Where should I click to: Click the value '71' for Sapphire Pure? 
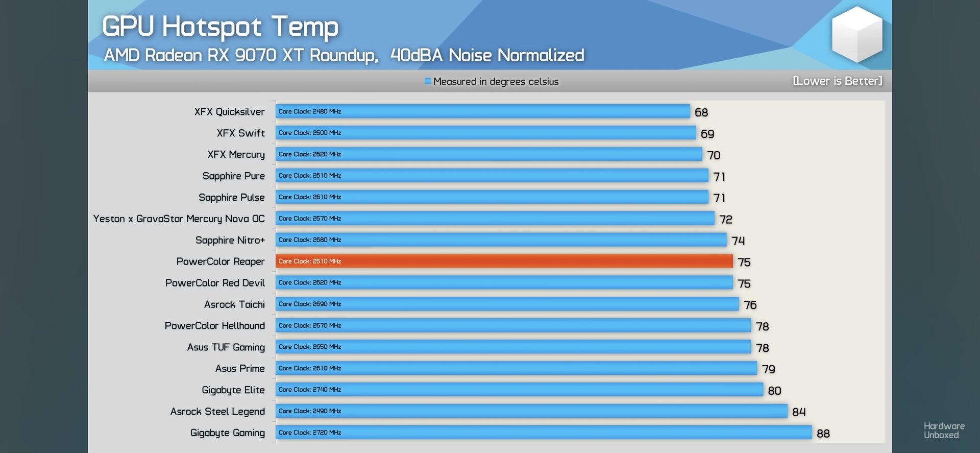[x=719, y=177]
